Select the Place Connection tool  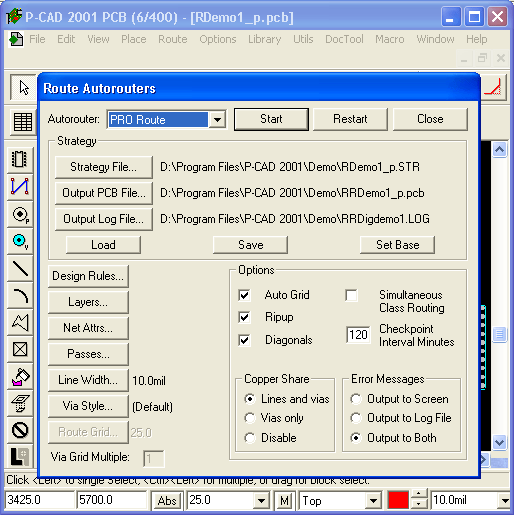point(20,186)
